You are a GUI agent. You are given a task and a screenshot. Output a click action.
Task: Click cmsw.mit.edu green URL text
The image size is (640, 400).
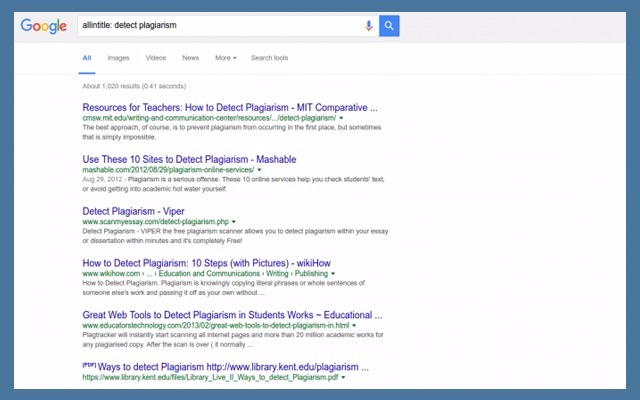(209, 118)
